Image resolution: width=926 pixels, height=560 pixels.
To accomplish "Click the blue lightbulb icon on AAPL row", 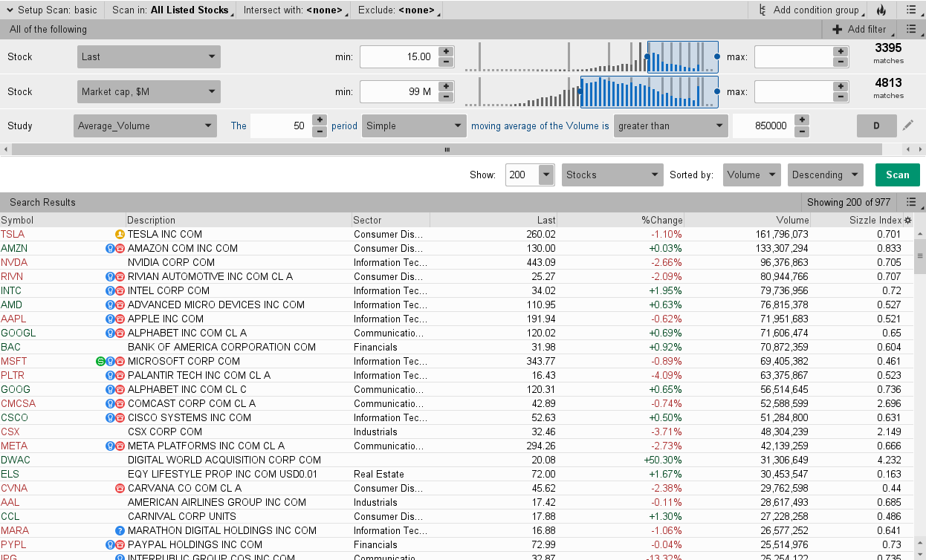I will point(110,319).
